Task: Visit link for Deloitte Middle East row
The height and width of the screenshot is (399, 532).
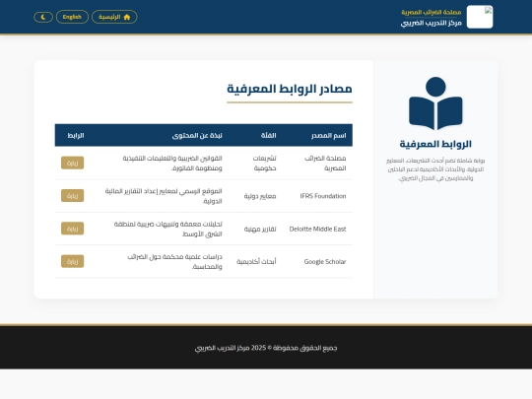Action: pyautogui.click(x=72, y=229)
